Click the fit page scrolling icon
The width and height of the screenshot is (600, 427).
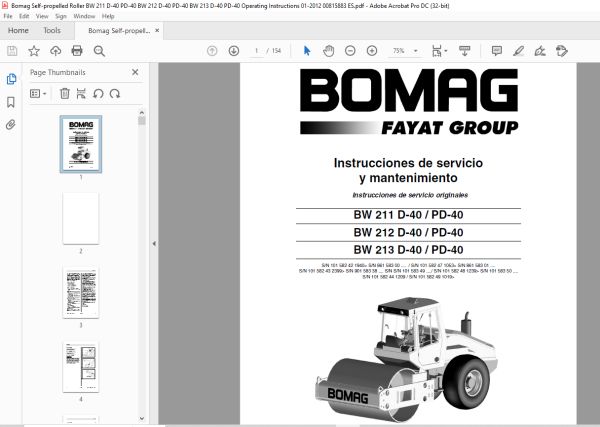coord(437,51)
